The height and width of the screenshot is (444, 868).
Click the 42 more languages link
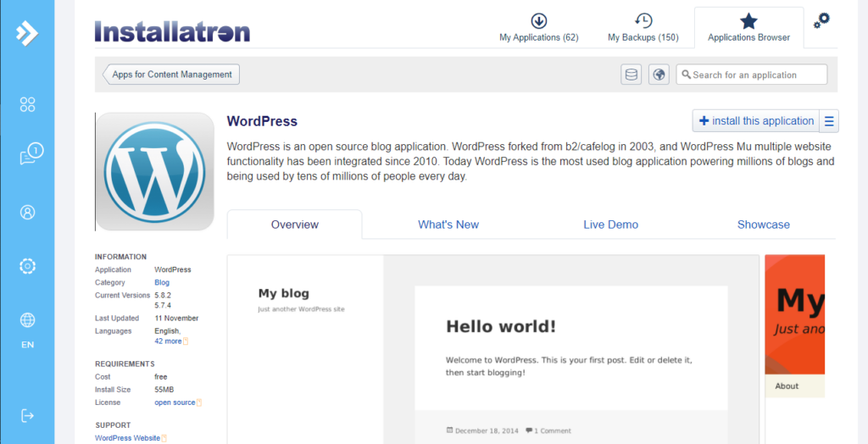click(x=168, y=341)
